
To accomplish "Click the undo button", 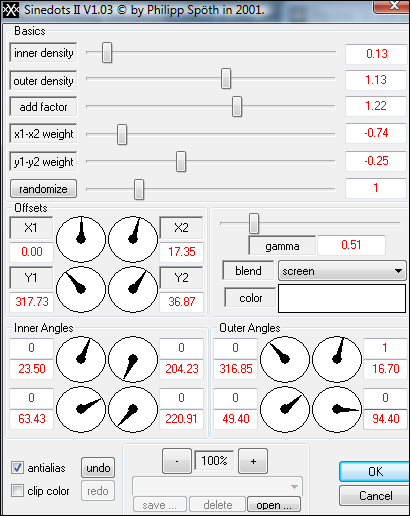I will [x=98, y=468].
